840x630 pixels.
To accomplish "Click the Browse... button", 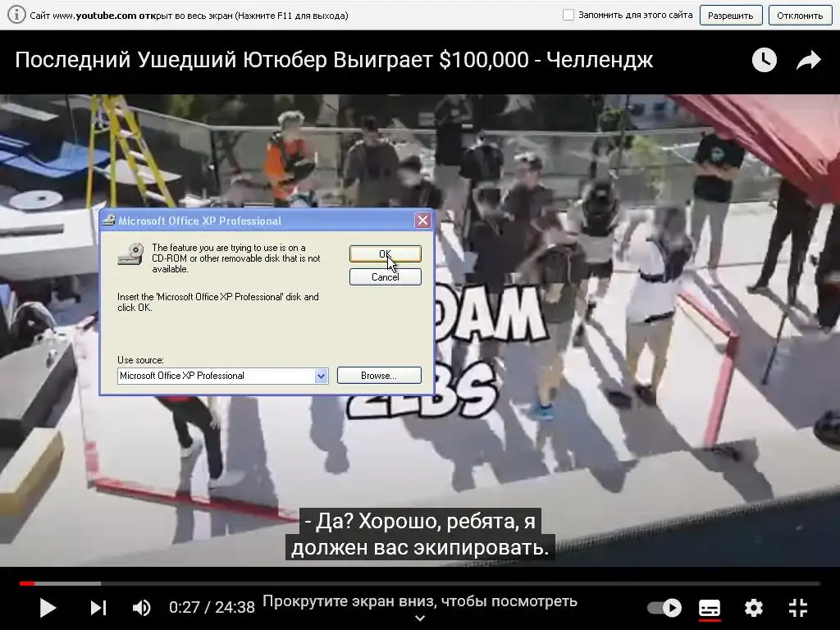I will (x=379, y=376).
